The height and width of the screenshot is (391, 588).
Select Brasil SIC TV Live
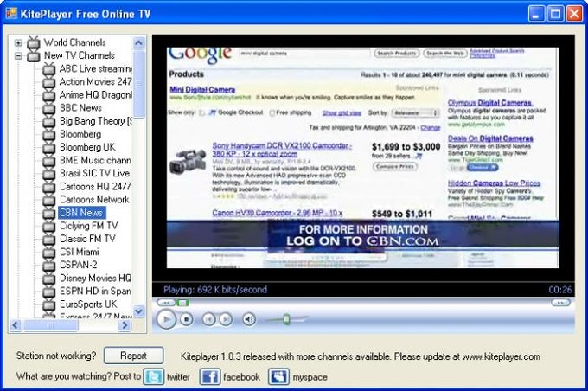point(94,173)
